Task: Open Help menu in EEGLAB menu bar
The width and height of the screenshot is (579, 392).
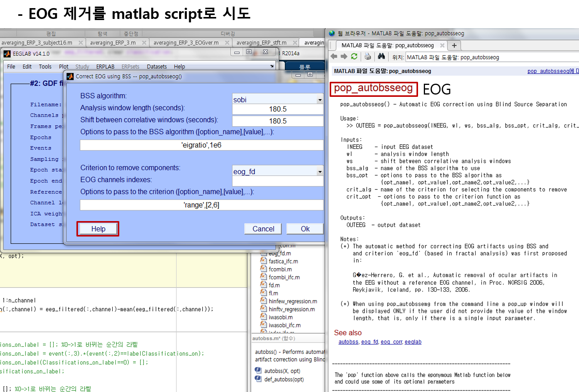Action: 179,66
